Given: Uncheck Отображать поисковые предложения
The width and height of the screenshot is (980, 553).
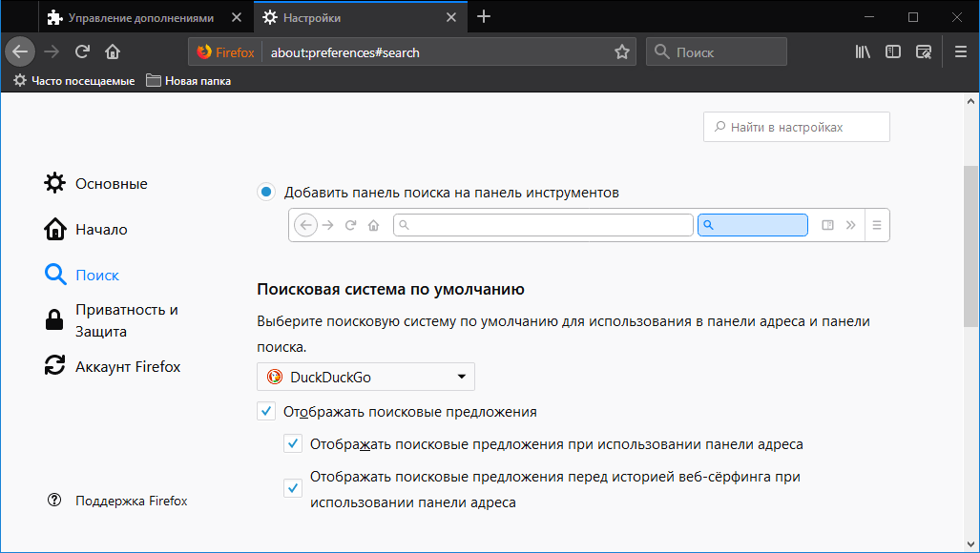Looking at the screenshot, I should 266,411.
